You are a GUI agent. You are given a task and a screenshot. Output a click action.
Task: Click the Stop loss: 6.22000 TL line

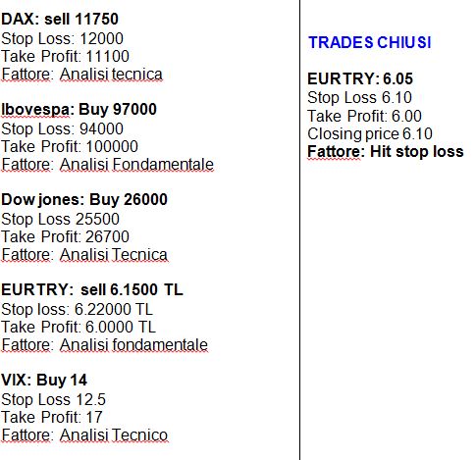[x=77, y=309]
